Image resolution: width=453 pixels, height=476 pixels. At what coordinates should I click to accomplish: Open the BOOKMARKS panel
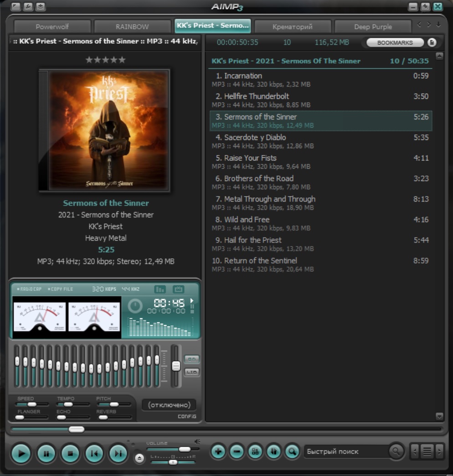coord(395,42)
